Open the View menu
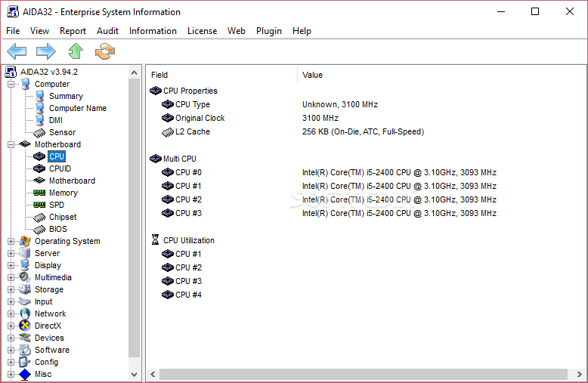Viewport: 588px width, 383px height. coord(39,31)
